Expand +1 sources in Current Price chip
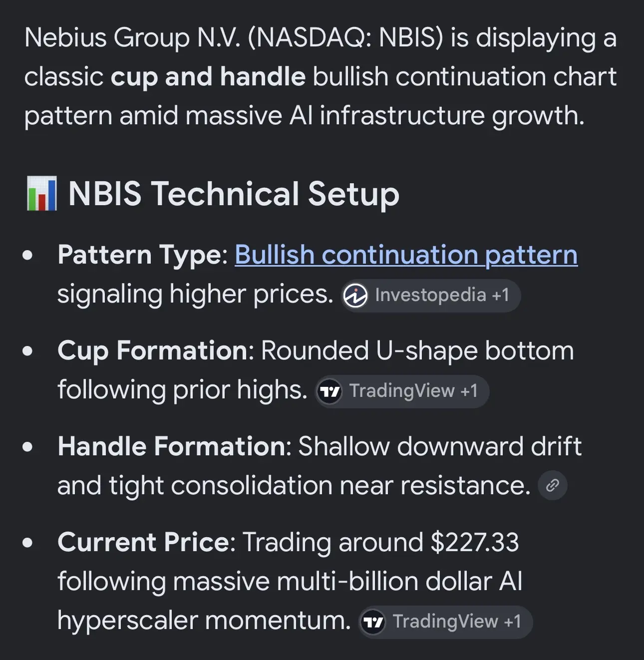The image size is (644, 660). click(512, 622)
